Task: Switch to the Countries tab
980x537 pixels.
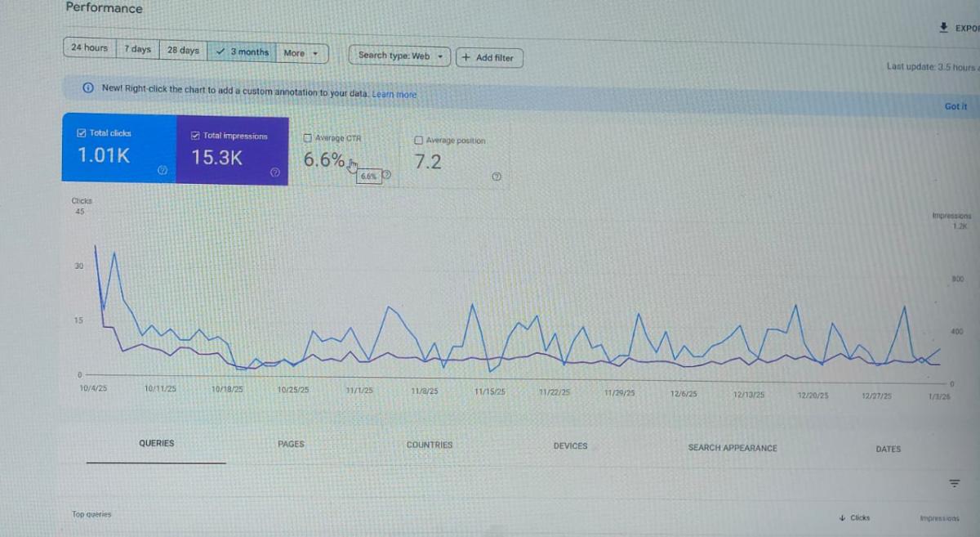Action: [429, 445]
